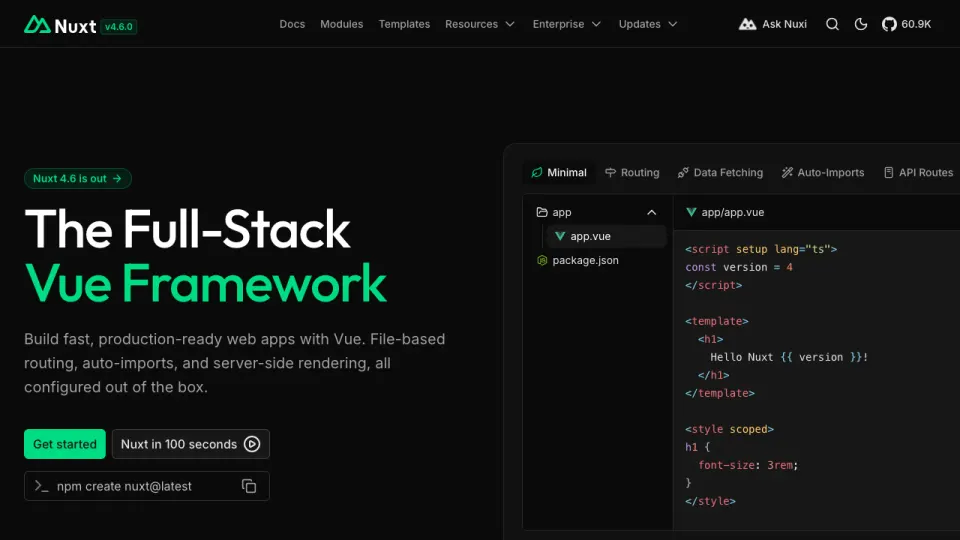Switch to the Data Fetching tab
The image size is (960, 540).
click(720, 173)
